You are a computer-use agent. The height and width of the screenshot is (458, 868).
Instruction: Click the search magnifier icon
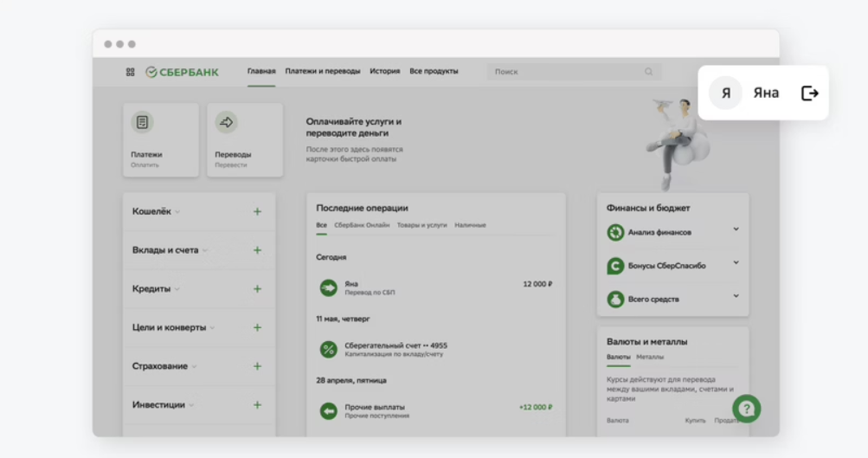[x=648, y=72]
